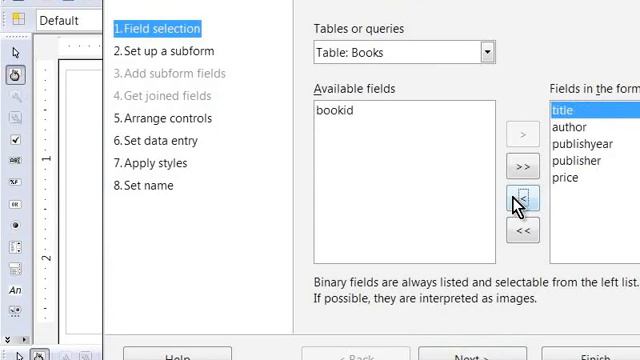This screenshot has height=360, width=640.
Task: Choose the Push Button control icon
Action: [x=16, y=204]
